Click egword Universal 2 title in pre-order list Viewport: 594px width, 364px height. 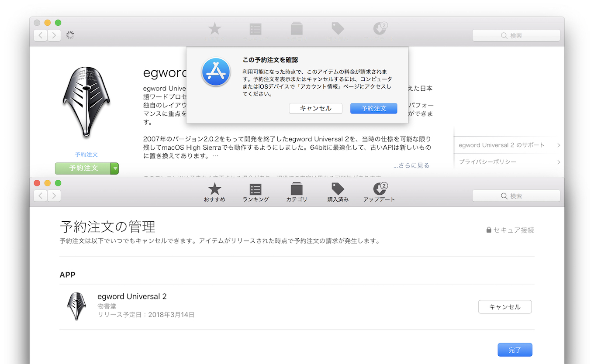[x=132, y=296]
